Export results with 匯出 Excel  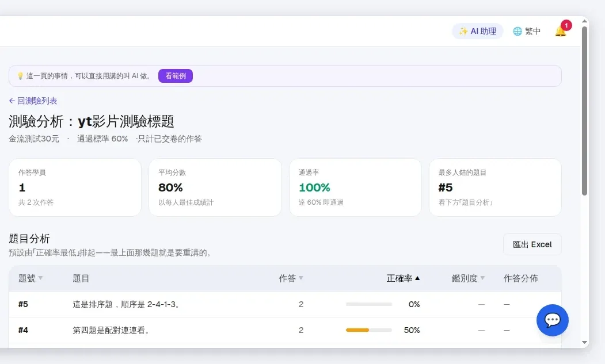pos(532,244)
